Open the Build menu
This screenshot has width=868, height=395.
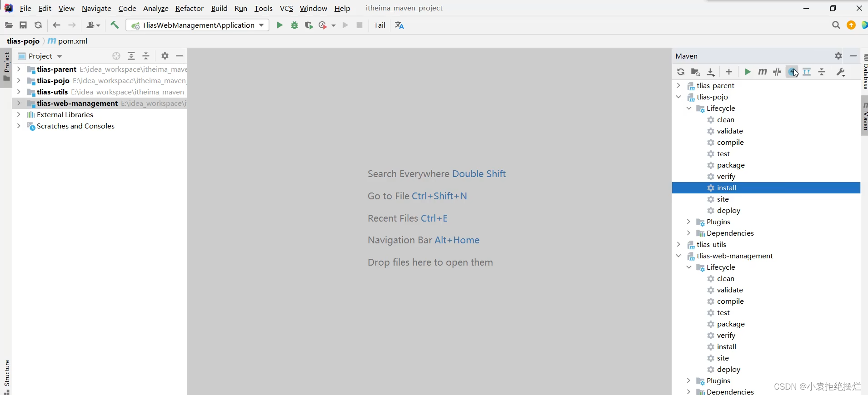219,8
